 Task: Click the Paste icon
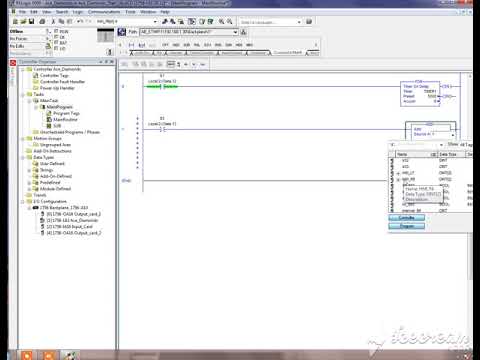pos(69,21)
